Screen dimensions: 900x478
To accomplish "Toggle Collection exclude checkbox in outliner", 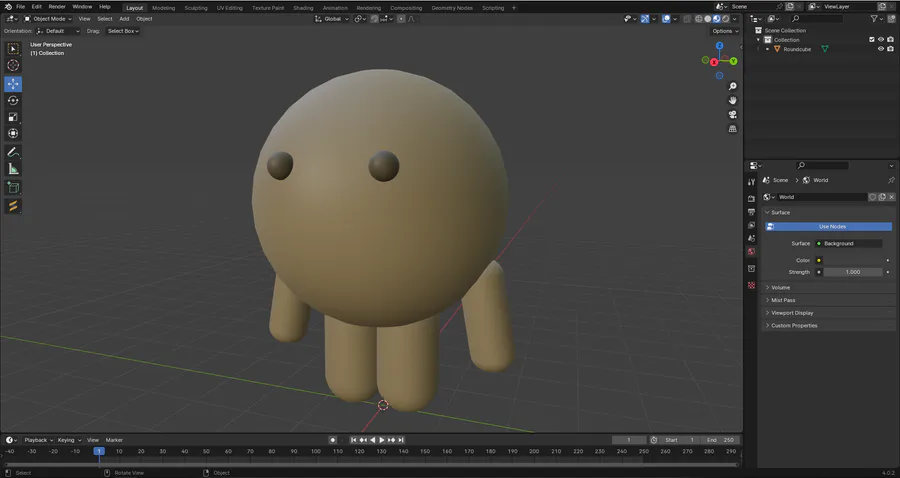I will coord(871,40).
